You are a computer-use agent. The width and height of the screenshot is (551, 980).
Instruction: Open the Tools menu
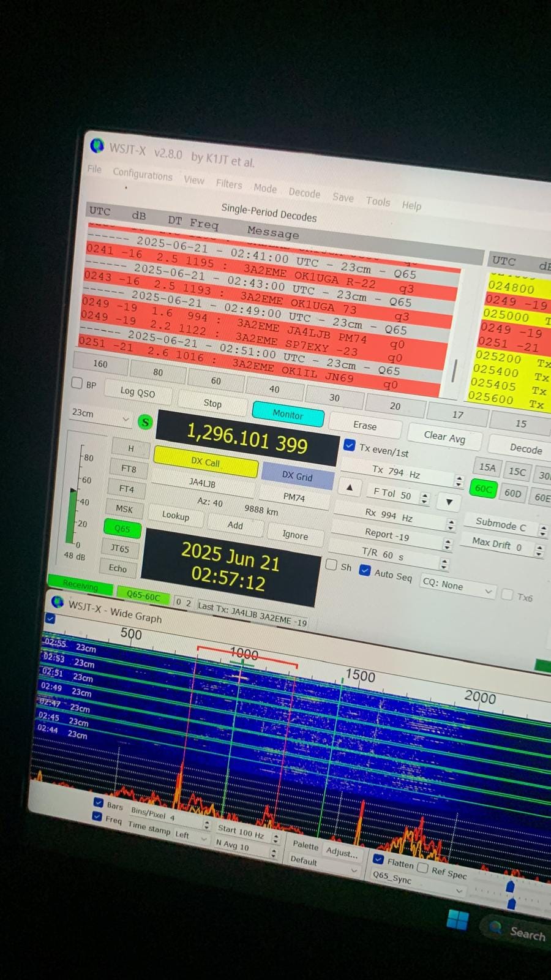pos(378,201)
